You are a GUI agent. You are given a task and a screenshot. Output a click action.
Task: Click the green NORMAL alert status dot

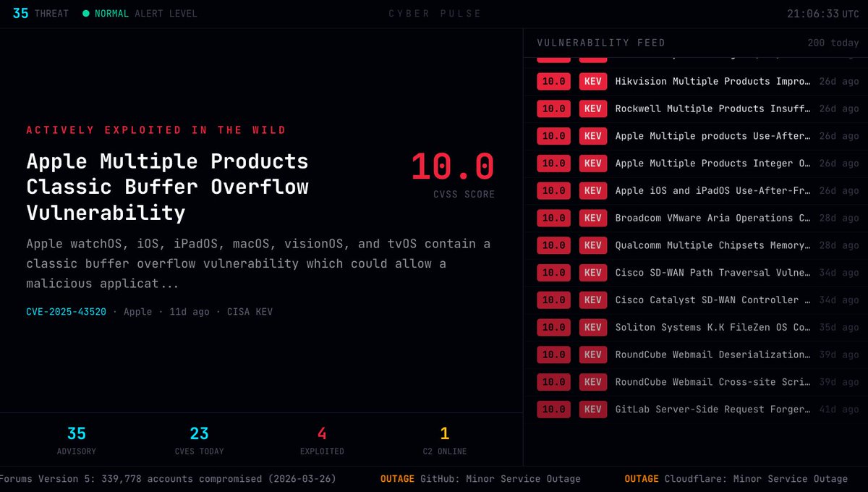(86, 13)
